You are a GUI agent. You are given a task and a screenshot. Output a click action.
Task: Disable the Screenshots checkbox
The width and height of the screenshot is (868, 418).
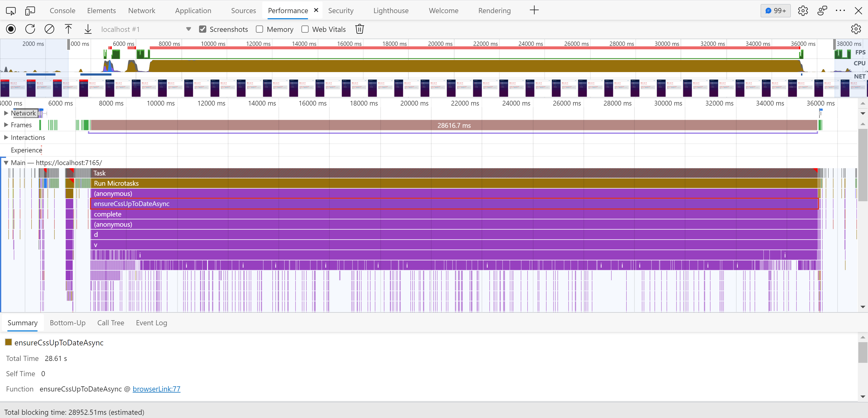[x=202, y=29]
